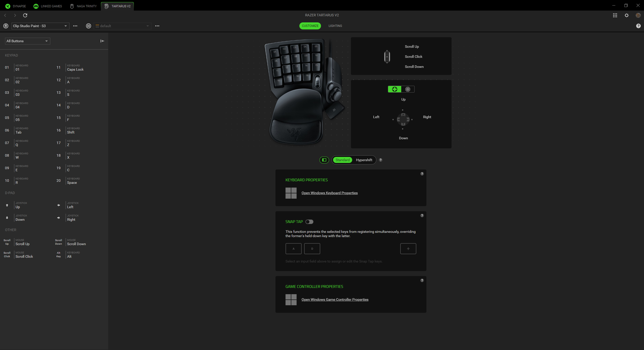This screenshot has height=350, width=644.
Task: Switch thumbstick to 8-way mode
Action: click(x=408, y=89)
